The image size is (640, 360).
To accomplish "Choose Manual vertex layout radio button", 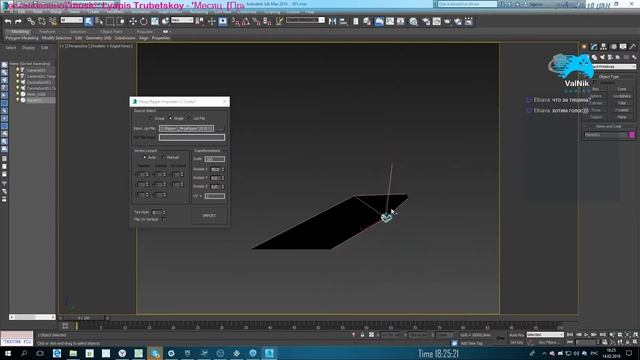I will coord(164,157).
